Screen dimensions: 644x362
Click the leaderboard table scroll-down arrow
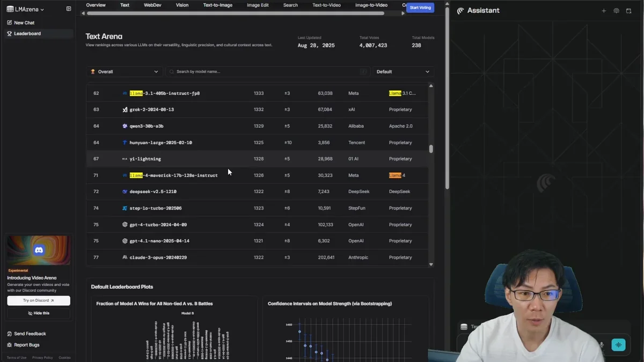coord(431,264)
